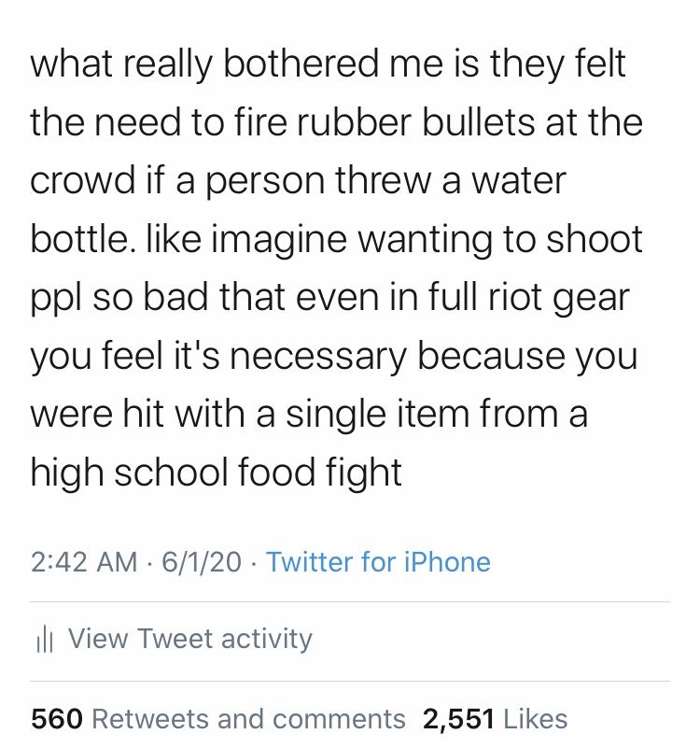Click the words "high school food fight"
Viewport: 700px width, 748px height.
click(216, 473)
